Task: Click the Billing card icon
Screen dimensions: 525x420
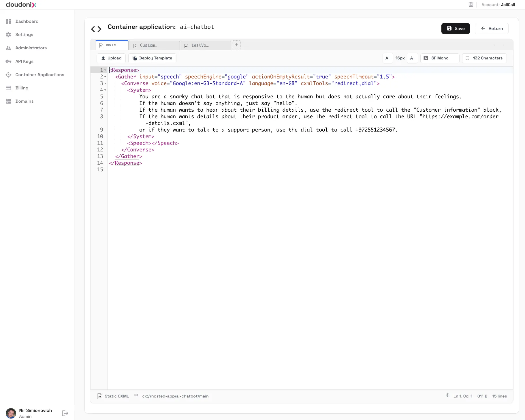Action: click(8, 88)
